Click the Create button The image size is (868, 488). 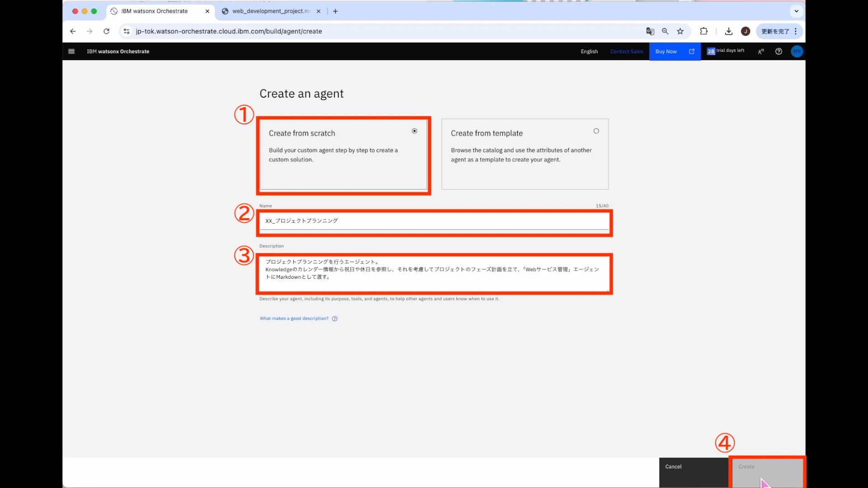[767, 472]
